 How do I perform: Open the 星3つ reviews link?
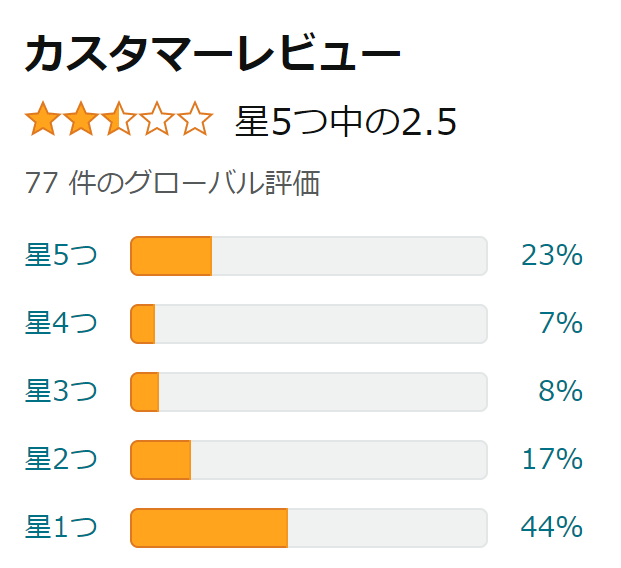point(61,391)
